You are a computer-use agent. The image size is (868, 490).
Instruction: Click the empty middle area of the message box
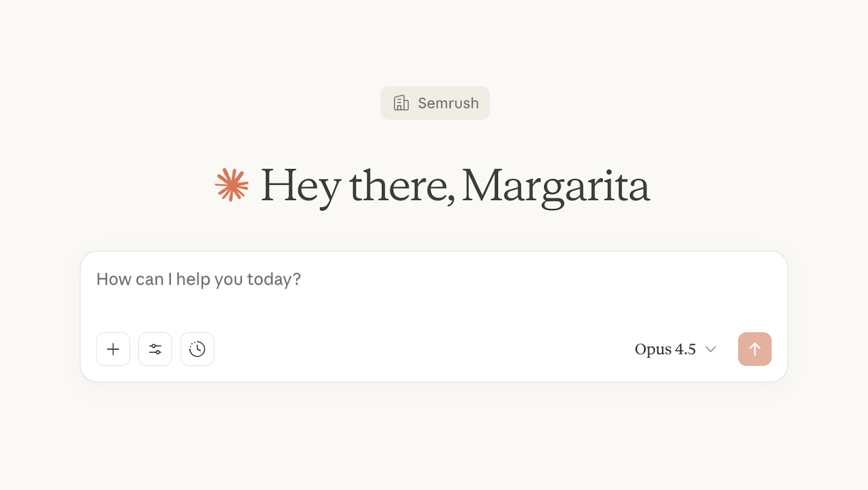point(434,304)
